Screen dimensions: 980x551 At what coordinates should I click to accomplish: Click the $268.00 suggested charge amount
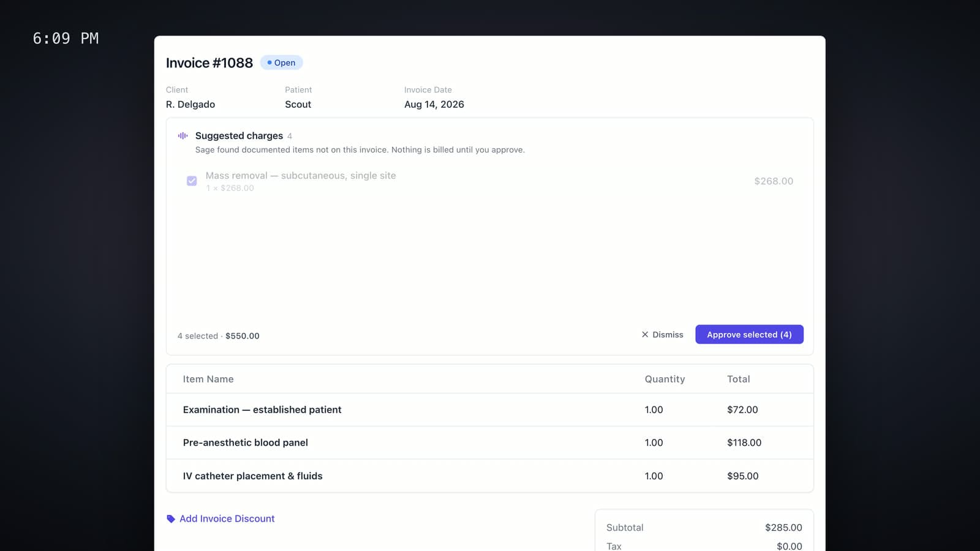point(774,181)
